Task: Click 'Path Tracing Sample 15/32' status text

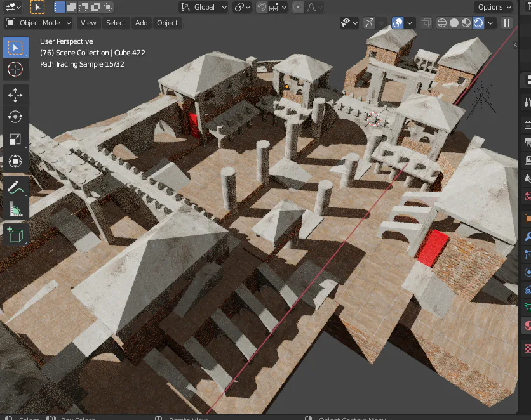Action: 82,64
